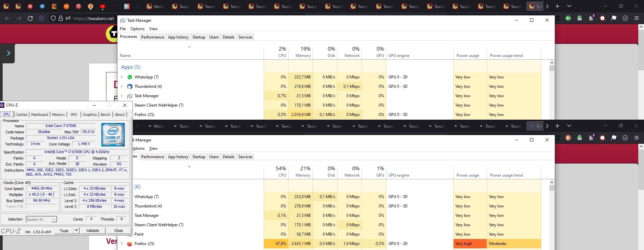Open the CPU-Z Tools dropdown arrow

click(x=76, y=231)
